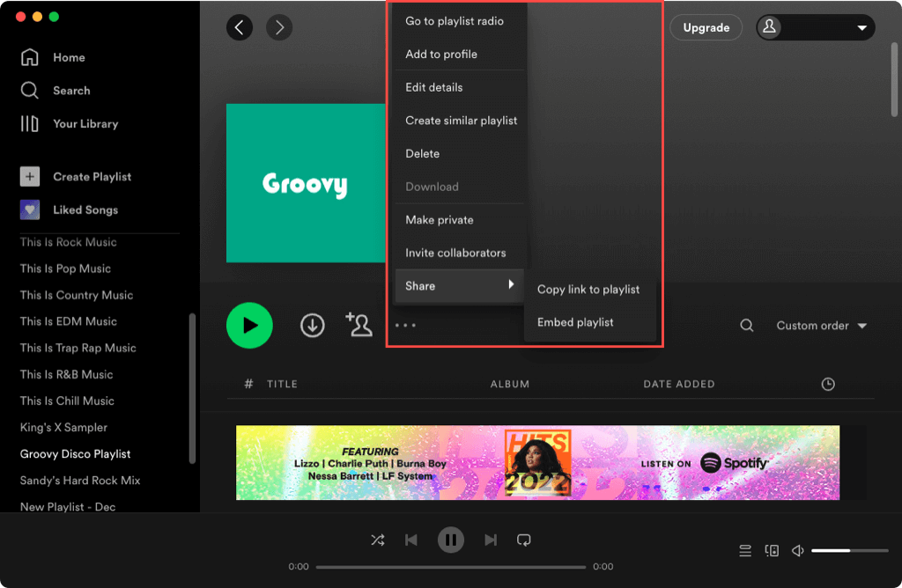Click Create Playlist in the sidebar

click(92, 177)
